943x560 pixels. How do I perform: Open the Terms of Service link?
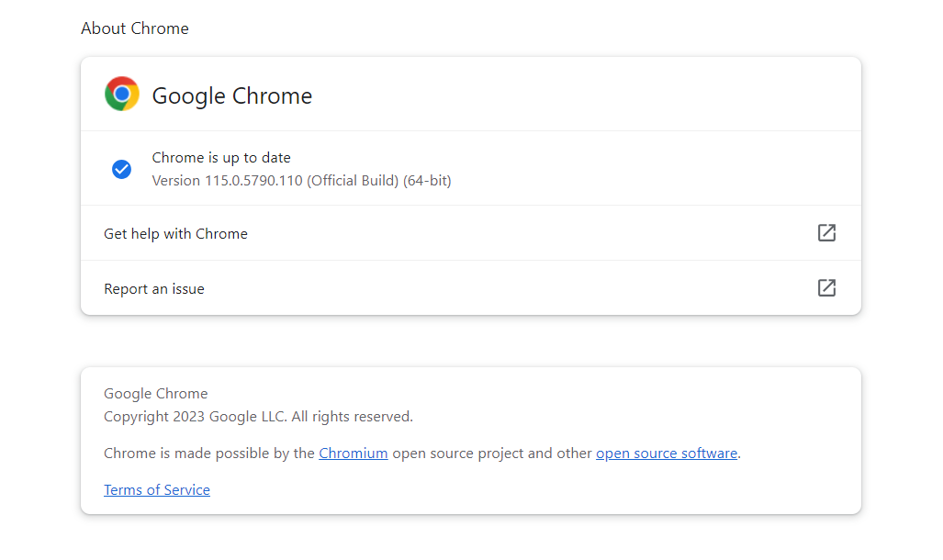(156, 489)
